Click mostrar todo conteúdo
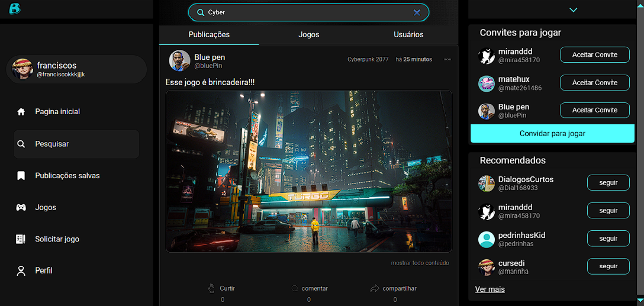Image resolution: width=644 pixels, height=306 pixels. coord(420,263)
